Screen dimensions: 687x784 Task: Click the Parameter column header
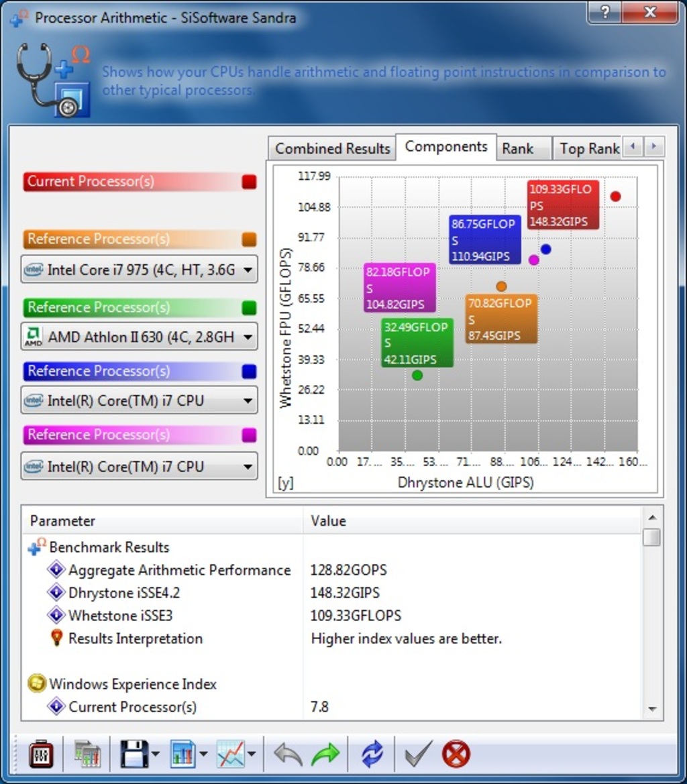point(163,520)
